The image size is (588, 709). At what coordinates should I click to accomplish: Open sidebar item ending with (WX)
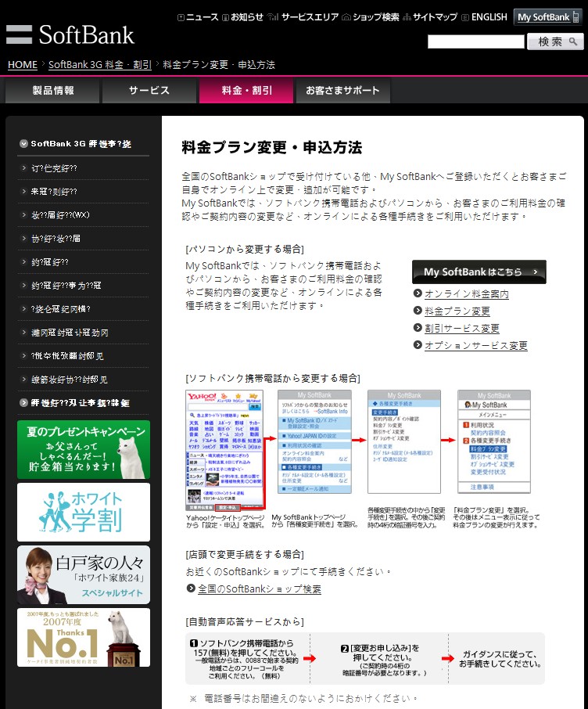83,215
